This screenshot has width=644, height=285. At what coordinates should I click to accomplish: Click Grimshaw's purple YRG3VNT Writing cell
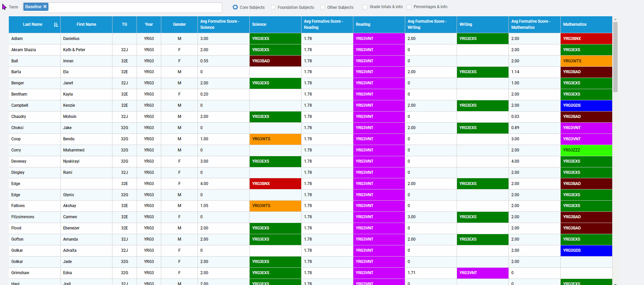click(482, 273)
